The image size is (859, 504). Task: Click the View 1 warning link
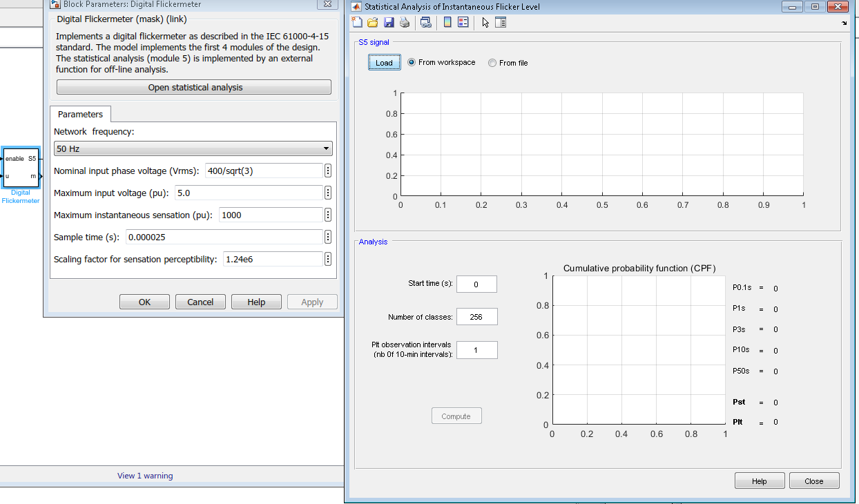(x=145, y=476)
